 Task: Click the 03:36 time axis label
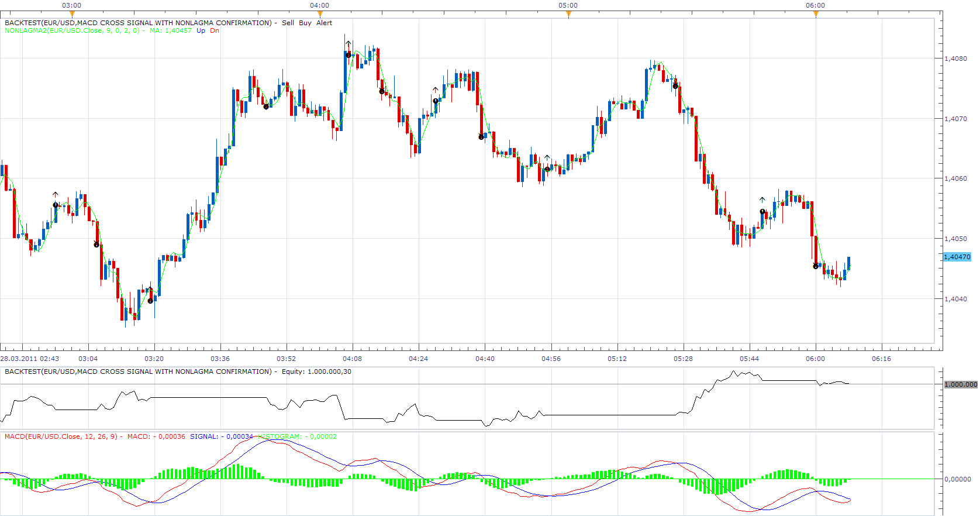click(220, 359)
